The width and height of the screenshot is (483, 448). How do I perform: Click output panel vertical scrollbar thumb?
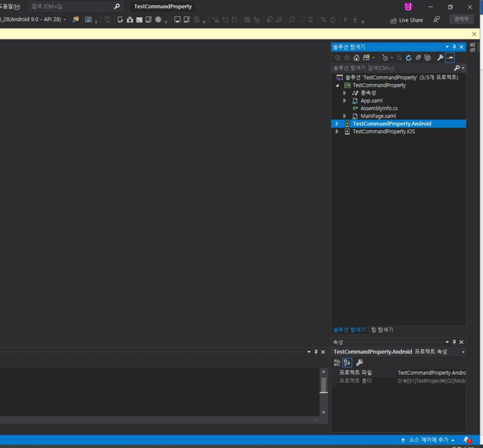coord(323,385)
